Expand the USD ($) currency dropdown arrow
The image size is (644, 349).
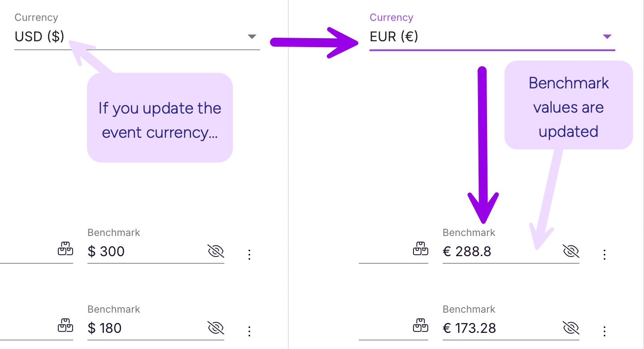[252, 37]
